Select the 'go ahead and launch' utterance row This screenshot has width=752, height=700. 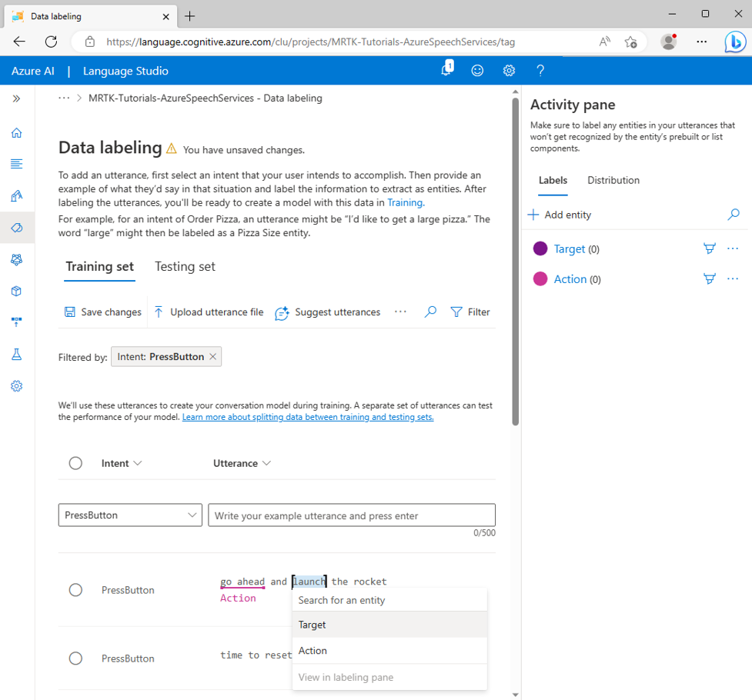click(75, 590)
